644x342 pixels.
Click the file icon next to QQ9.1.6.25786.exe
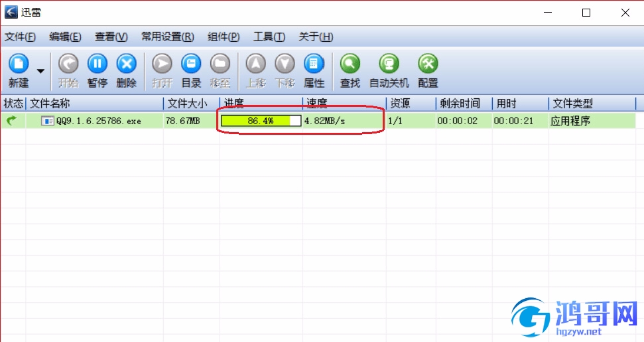point(47,121)
